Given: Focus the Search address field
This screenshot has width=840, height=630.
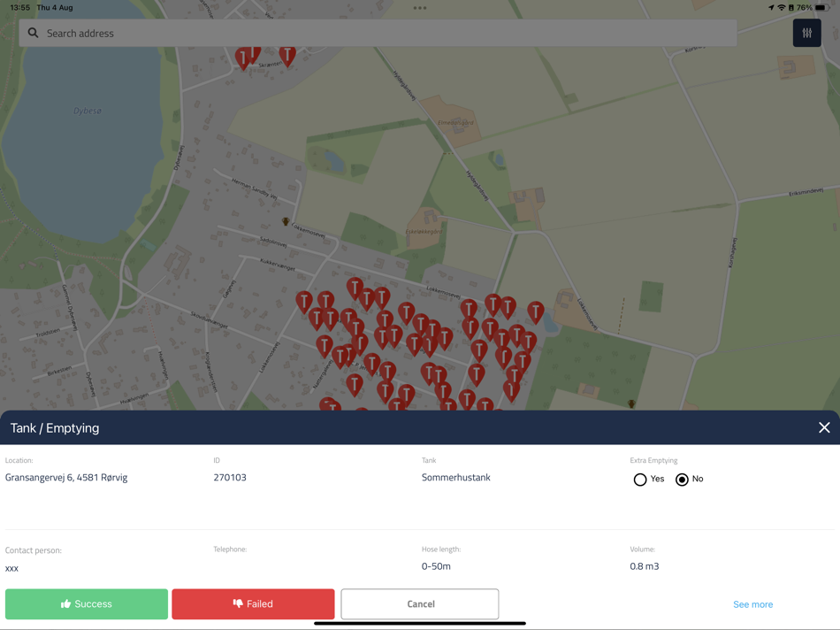Looking at the screenshot, I should [378, 34].
